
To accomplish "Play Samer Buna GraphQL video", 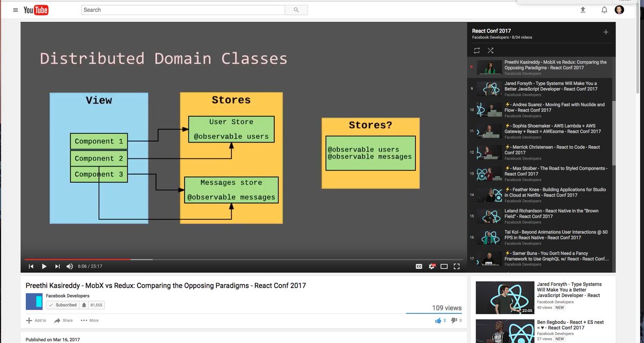I will [540, 258].
